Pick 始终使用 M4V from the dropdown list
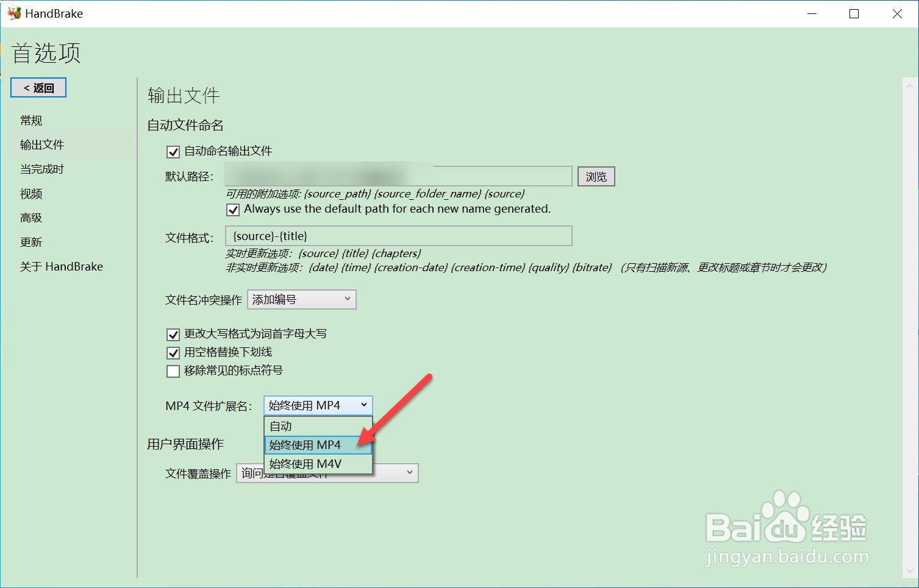 point(318,464)
